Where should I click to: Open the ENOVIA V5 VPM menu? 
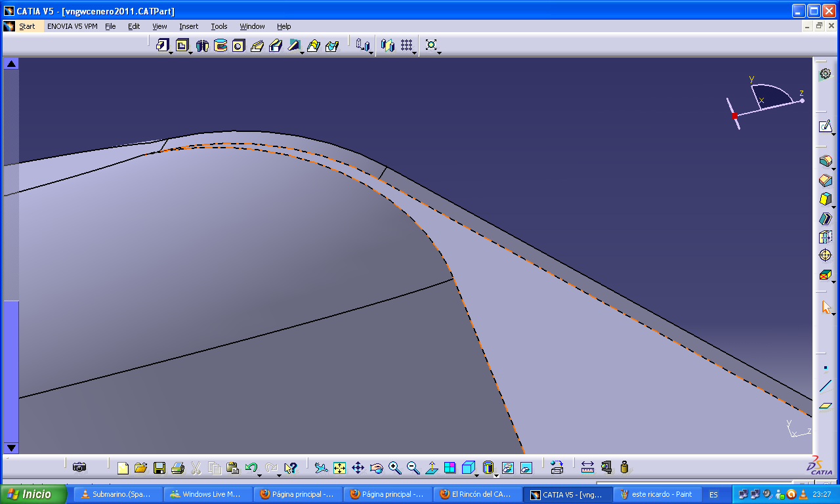[x=73, y=26]
